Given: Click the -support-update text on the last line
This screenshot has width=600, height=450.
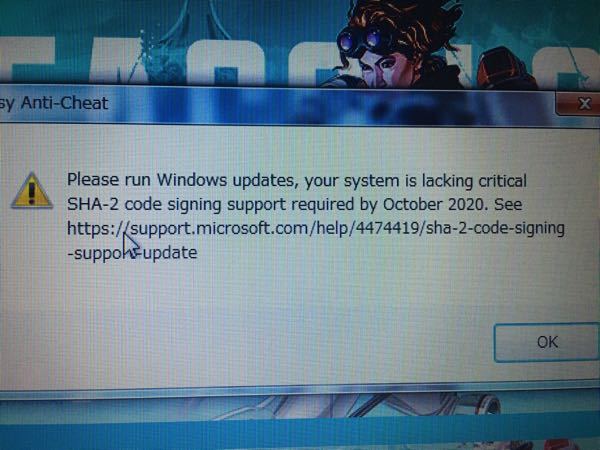Looking at the screenshot, I should point(132,253).
